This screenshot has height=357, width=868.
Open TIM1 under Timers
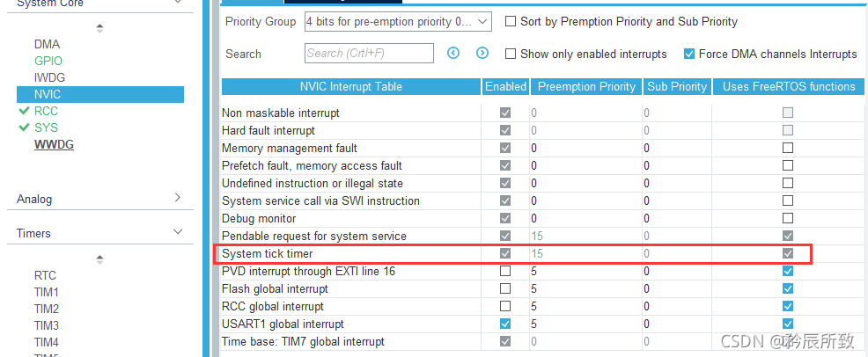tap(47, 292)
